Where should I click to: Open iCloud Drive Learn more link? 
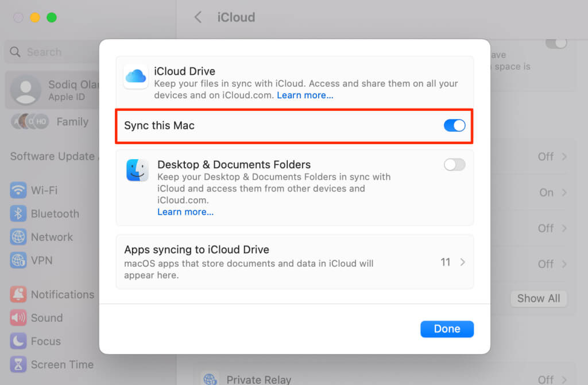pos(305,95)
